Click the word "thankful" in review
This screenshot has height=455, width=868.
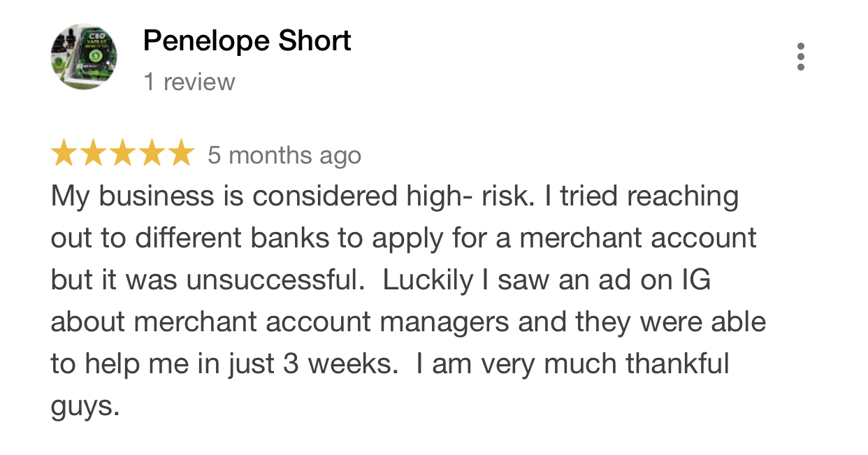click(677, 364)
